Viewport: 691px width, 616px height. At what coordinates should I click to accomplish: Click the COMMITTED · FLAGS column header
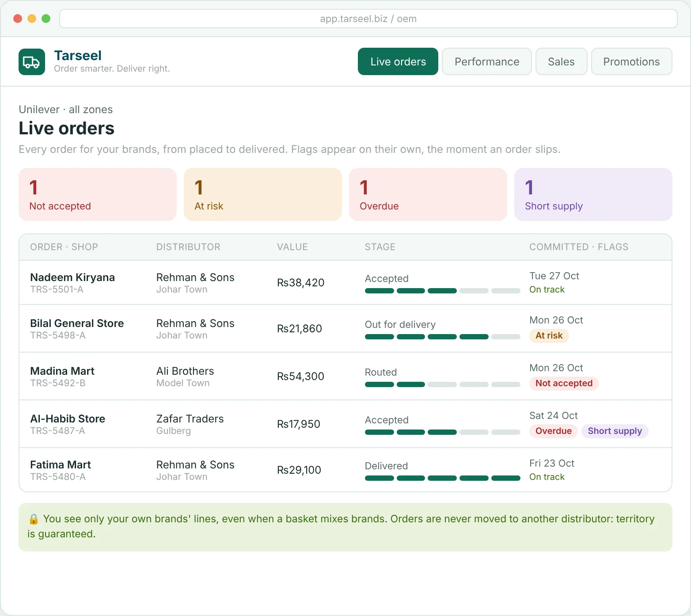click(x=579, y=247)
